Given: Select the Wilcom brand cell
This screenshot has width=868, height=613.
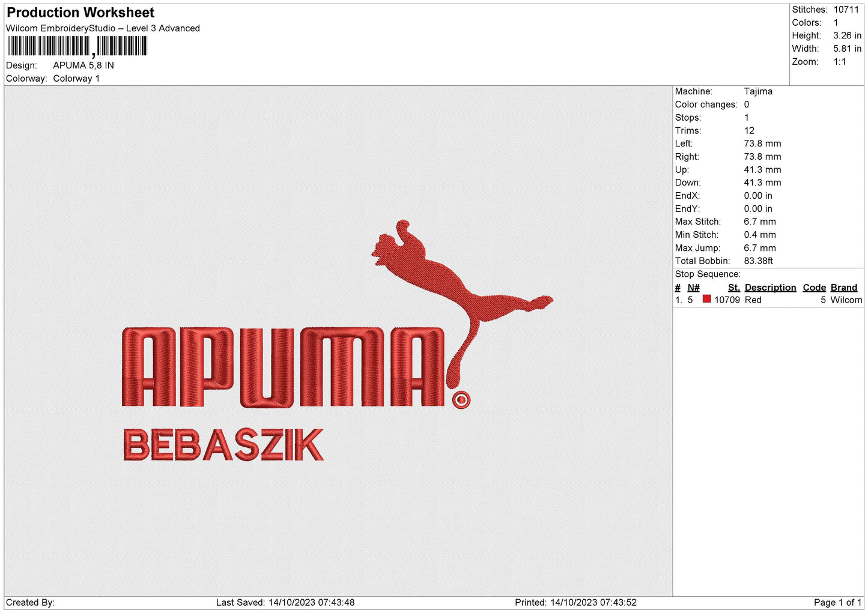Looking at the screenshot, I should point(846,300).
